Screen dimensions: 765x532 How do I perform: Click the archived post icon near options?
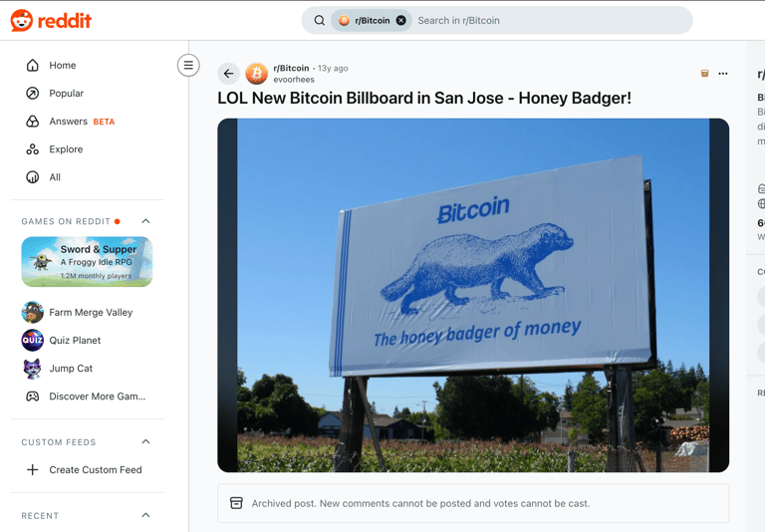click(704, 73)
